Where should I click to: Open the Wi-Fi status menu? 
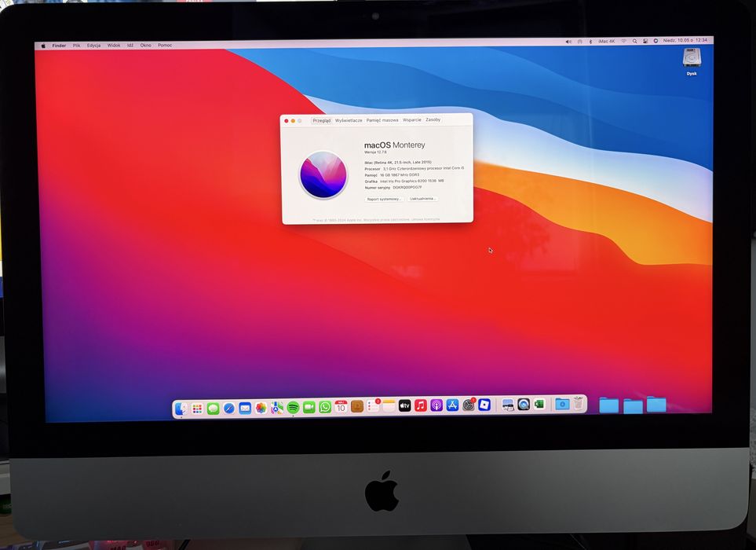tap(623, 41)
